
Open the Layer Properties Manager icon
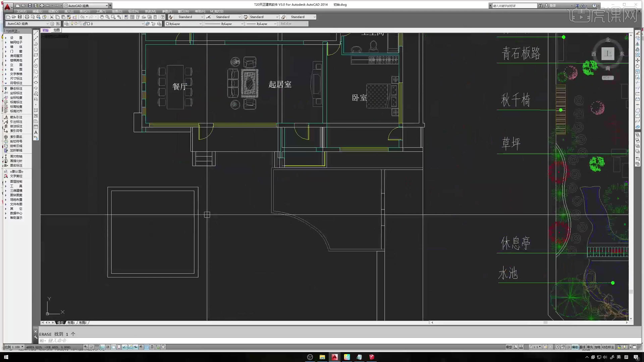(x=66, y=24)
